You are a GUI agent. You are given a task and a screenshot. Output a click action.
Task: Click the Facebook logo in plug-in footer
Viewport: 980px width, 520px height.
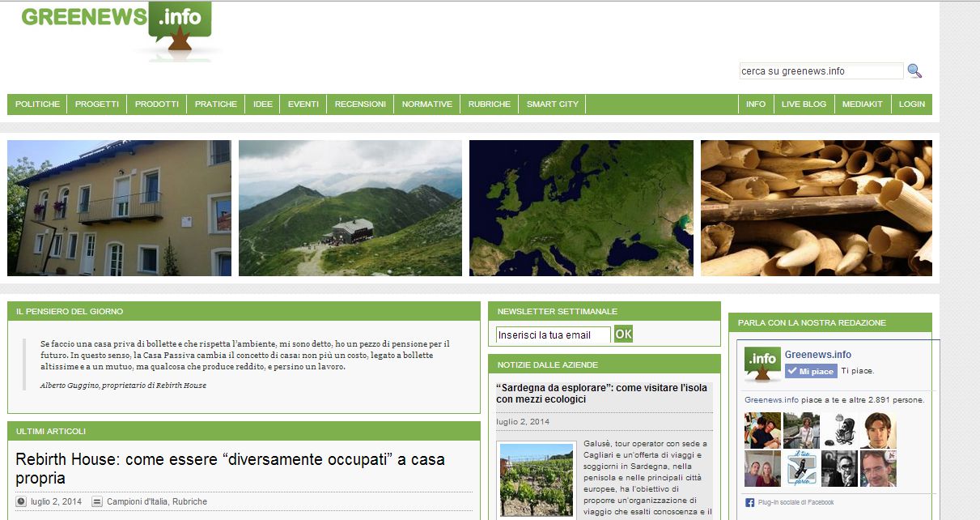(749, 503)
